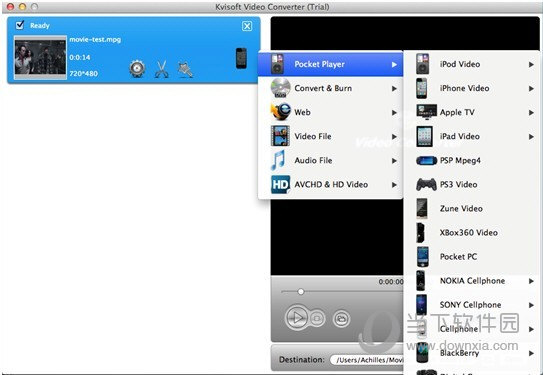Pick PS3 Video preset

(x=471, y=185)
